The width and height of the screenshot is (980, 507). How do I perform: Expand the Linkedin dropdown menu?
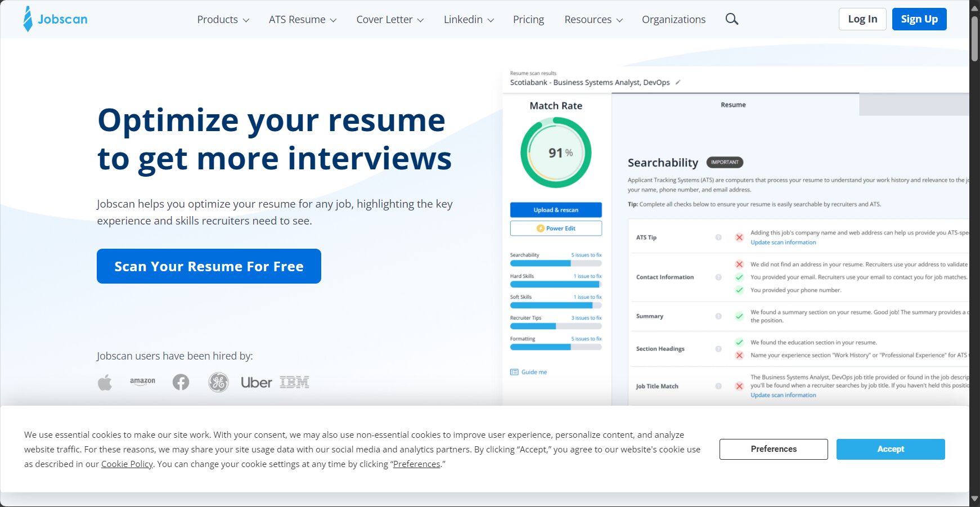point(469,19)
